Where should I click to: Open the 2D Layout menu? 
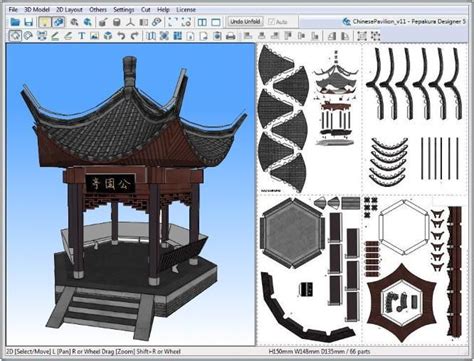point(69,10)
